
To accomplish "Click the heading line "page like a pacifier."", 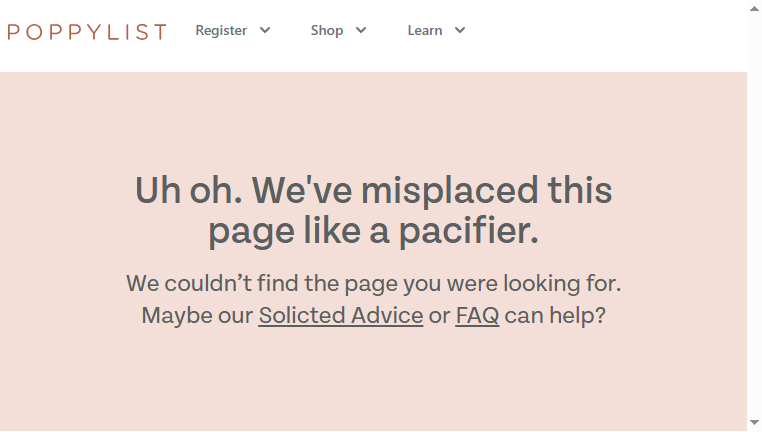I will [373, 231].
